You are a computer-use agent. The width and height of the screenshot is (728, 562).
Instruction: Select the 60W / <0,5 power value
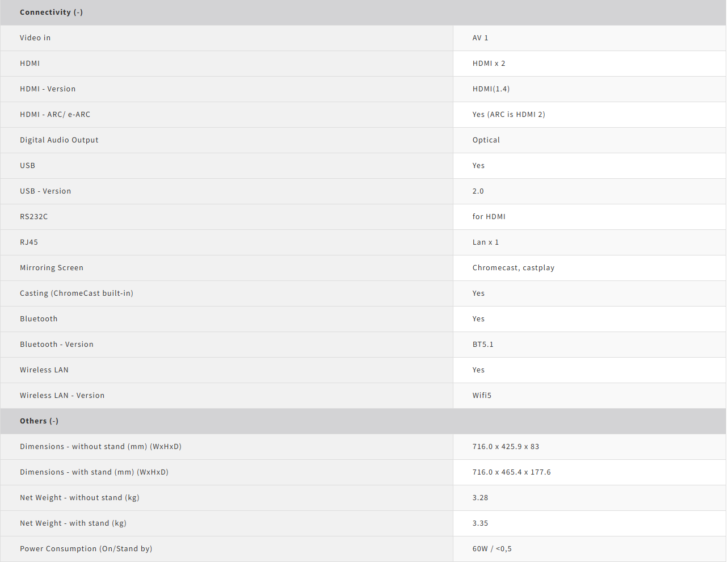pyautogui.click(x=492, y=549)
